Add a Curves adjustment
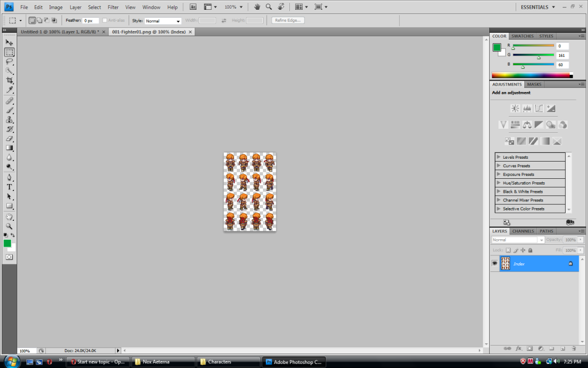 pyautogui.click(x=539, y=109)
